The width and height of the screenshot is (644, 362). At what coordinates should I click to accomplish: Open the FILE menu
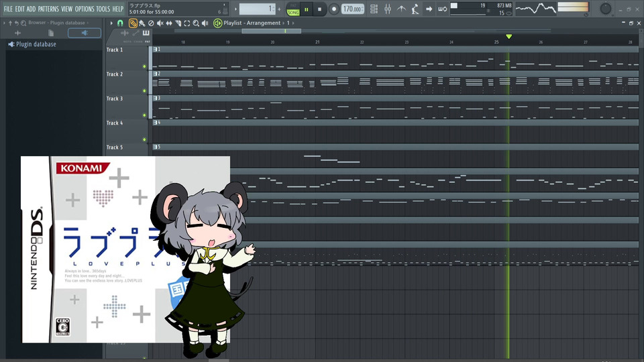point(8,9)
